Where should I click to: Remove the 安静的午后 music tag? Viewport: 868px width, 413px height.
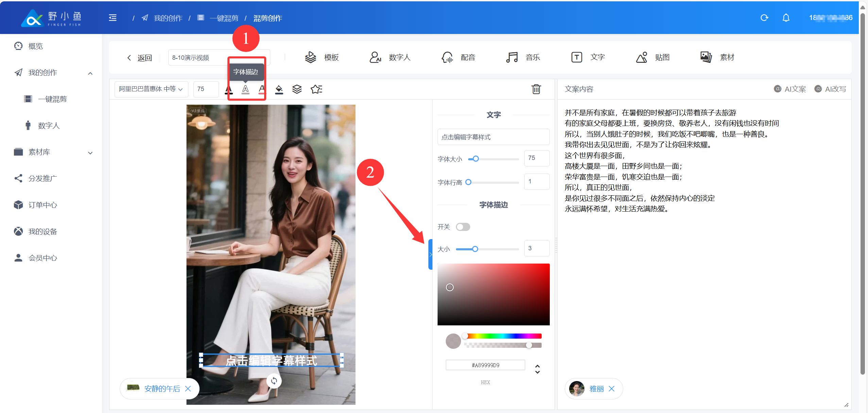(x=188, y=389)
